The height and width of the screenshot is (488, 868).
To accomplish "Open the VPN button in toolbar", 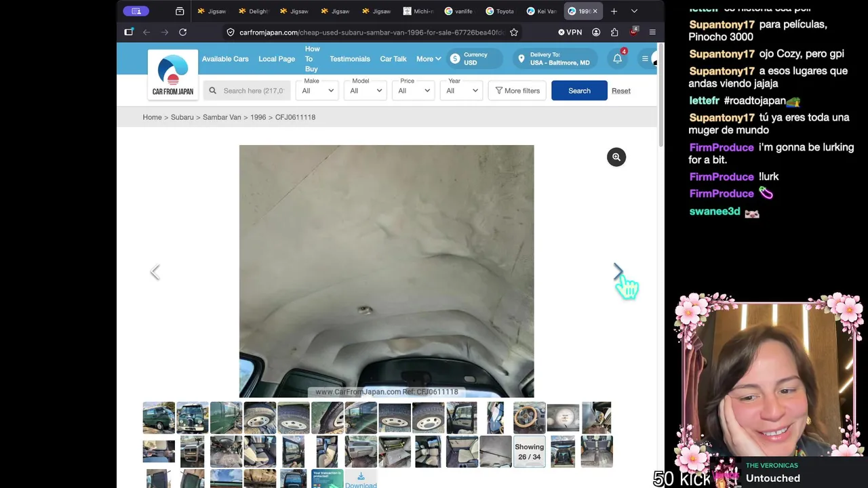I will 570,32.
